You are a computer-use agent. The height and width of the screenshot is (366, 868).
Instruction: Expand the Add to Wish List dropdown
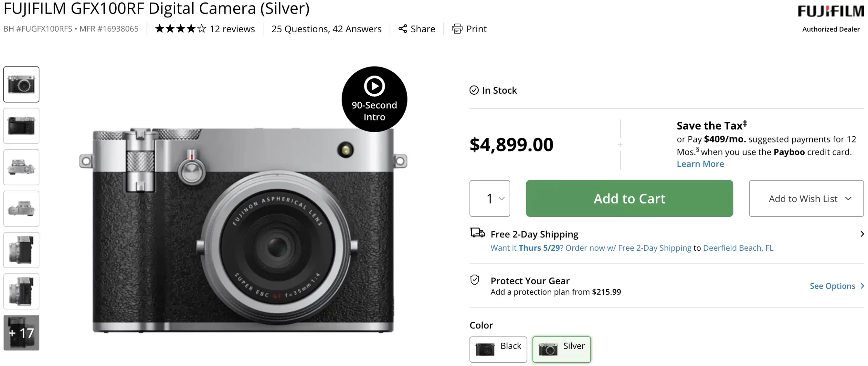[806, 198]
